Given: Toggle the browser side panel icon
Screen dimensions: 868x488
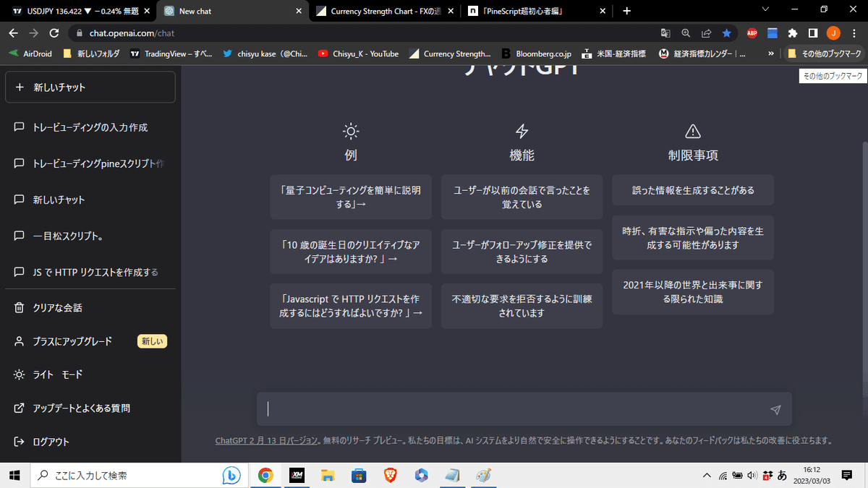Looking at the screenshot, I should coord(813,33).
